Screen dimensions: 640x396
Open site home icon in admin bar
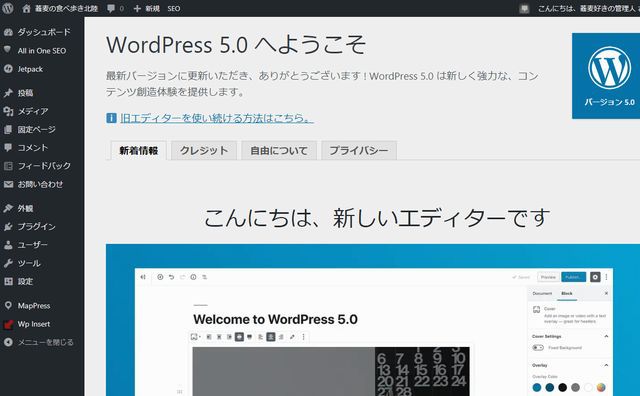click(26, 8)
